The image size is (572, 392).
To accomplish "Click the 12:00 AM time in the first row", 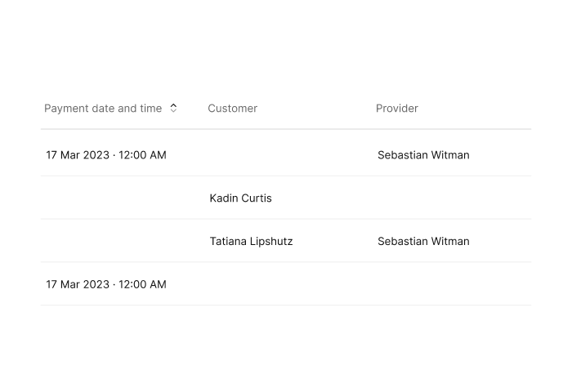I will [142, 155].
